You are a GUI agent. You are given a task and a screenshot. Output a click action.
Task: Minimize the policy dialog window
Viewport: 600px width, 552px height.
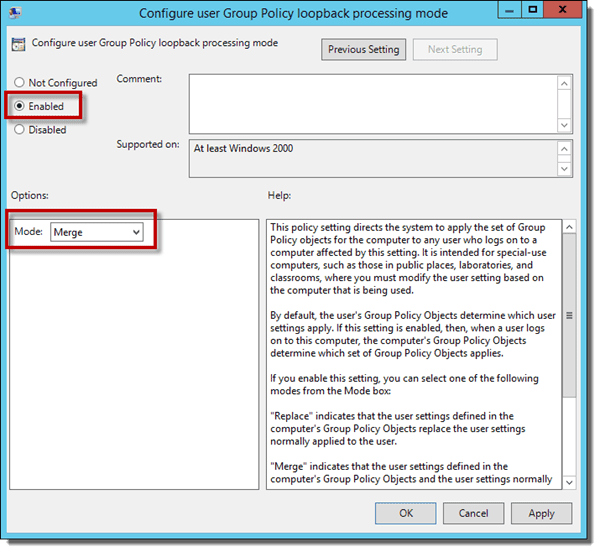point(509,10)
